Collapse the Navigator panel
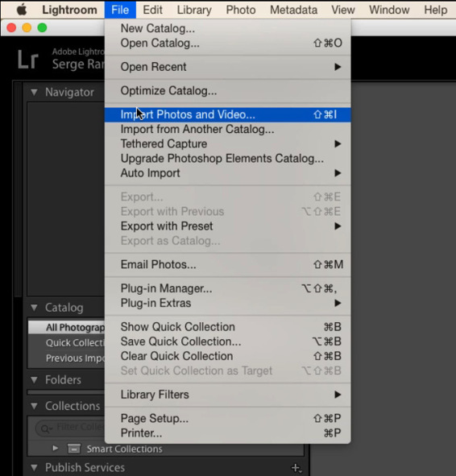This screenshot has height=476, width=456. [35, 93]
